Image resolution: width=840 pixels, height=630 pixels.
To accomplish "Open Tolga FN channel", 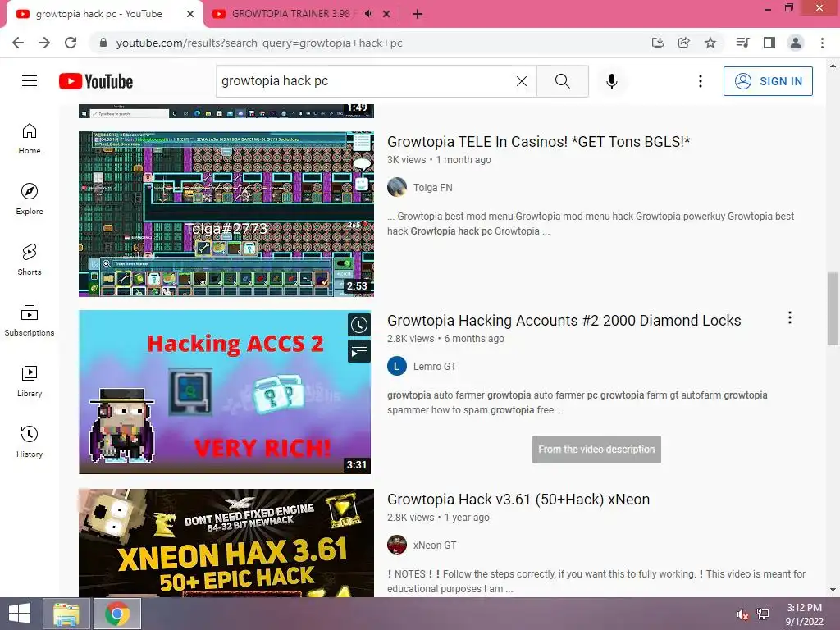I will tap(433, 188).
